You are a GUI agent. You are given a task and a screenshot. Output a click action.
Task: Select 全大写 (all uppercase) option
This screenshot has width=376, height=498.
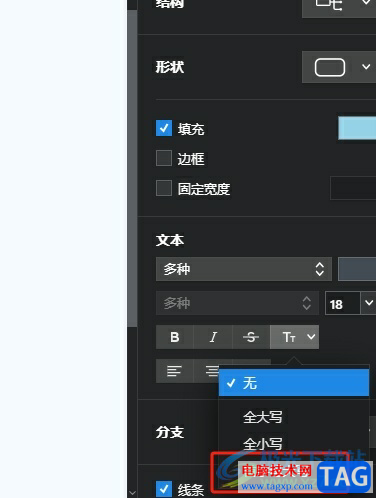[294, 417]
